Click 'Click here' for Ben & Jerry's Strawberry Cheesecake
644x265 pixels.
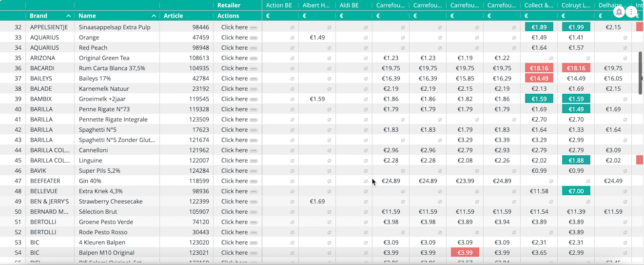pos(234,202)
